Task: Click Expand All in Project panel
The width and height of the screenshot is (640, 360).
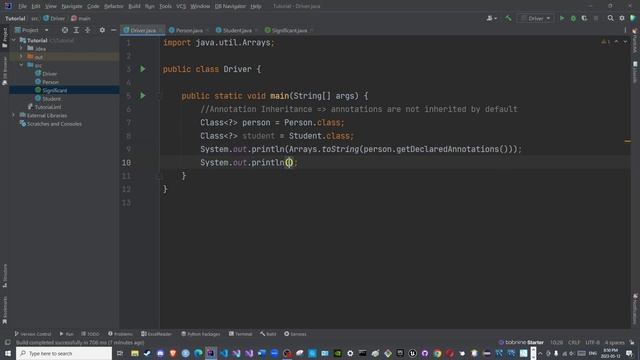Action: pos(76,30)
